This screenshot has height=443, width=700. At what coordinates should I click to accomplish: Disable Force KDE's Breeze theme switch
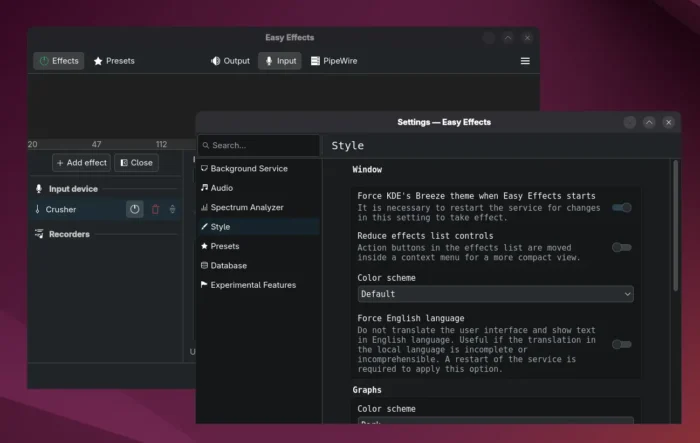coord(621,207)
